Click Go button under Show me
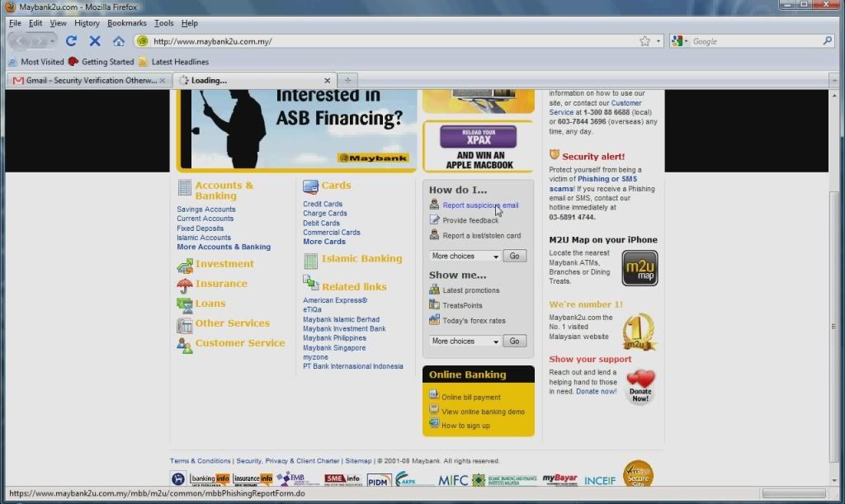This screenshot has height=504, width=845. coord(515,341)
